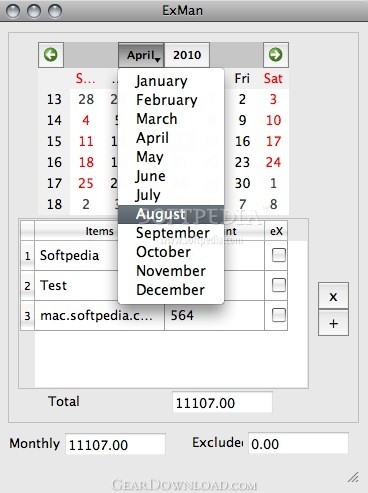Select Friday 16 in calendar
This screenshot has width=368, height=493.
(242, 141)
